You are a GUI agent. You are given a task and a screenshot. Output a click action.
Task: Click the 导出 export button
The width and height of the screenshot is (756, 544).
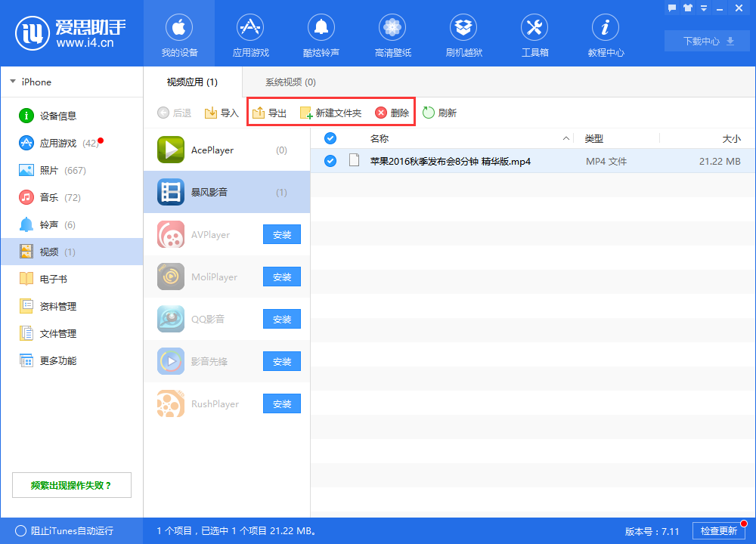270,113
